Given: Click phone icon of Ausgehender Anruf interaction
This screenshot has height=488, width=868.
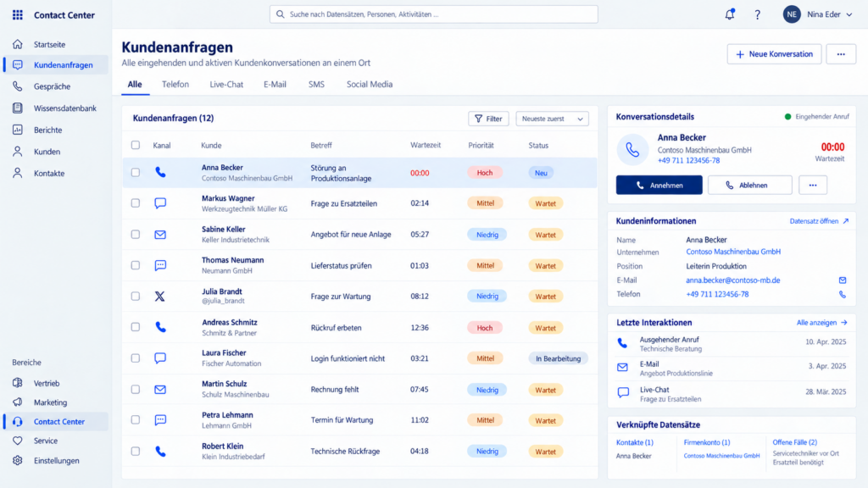Looking at the screenshot, I should click(623, 344).
